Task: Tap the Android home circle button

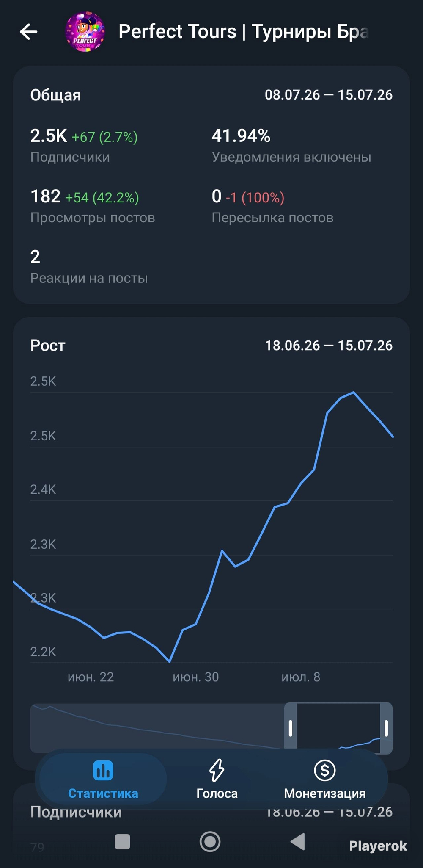Action: [x=210, y=841]
